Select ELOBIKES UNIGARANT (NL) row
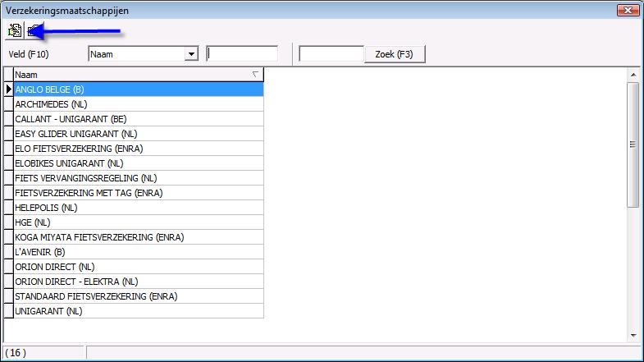644x362 pixels. 139,163
